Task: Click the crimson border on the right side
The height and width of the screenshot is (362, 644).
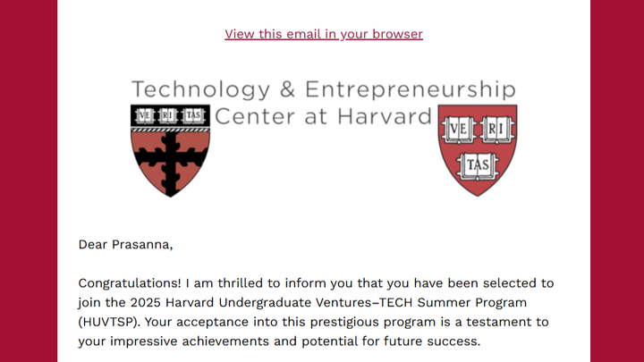Action: (x=617, y=181)
